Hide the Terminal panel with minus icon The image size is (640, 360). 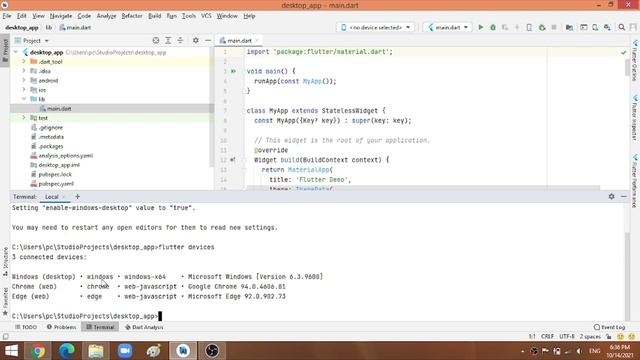[624, 196]
